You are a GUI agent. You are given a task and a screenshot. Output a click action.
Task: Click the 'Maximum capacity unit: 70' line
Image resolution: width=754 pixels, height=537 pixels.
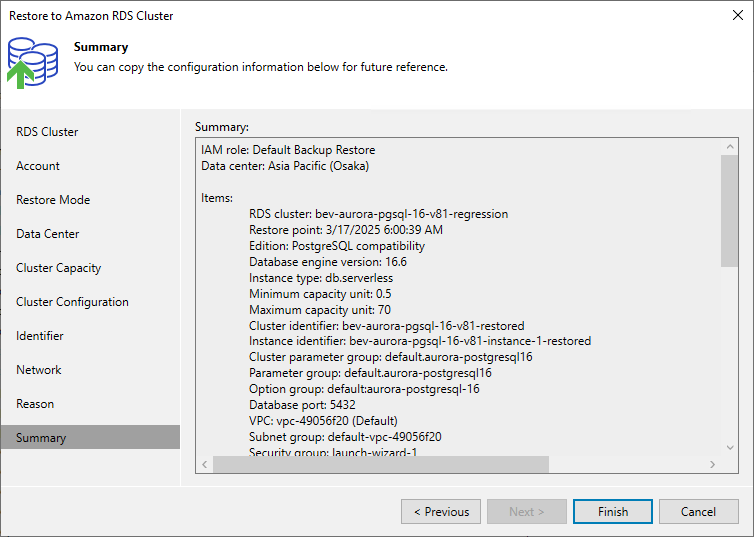(320, 310)
